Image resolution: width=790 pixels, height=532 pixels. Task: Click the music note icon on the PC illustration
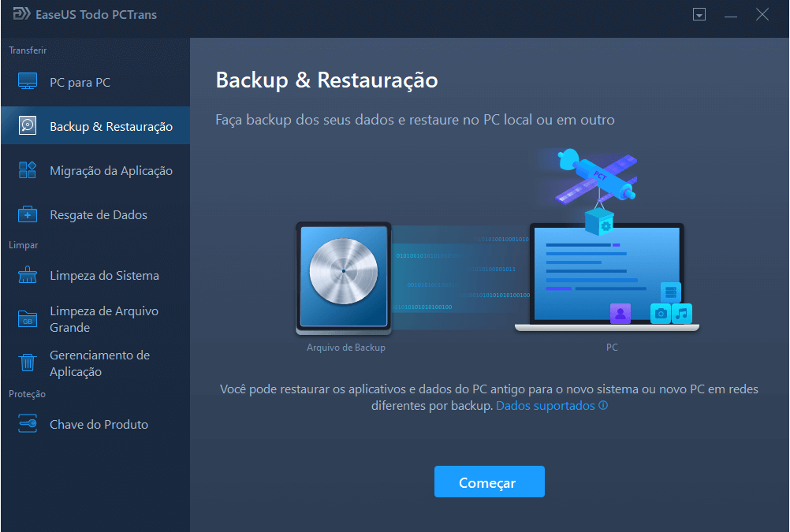[681, 313]
